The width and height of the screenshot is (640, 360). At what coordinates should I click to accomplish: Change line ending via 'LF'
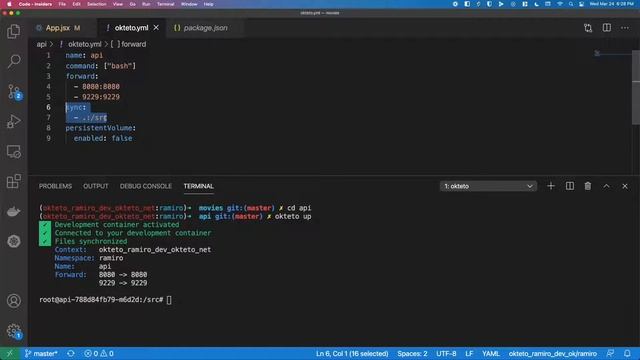(469, 353)
